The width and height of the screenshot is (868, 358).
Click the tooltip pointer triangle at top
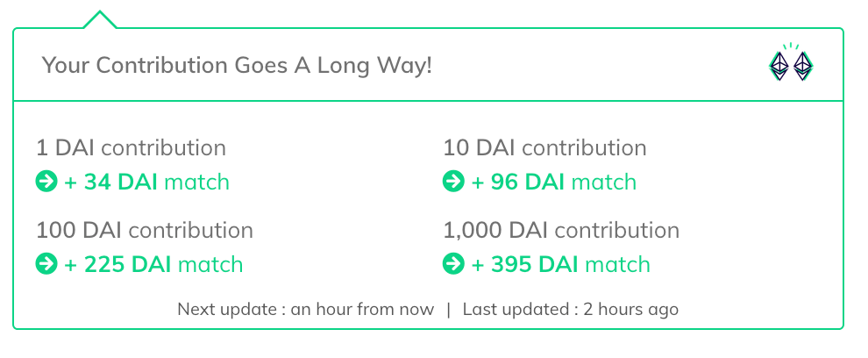tap(100, 19)
